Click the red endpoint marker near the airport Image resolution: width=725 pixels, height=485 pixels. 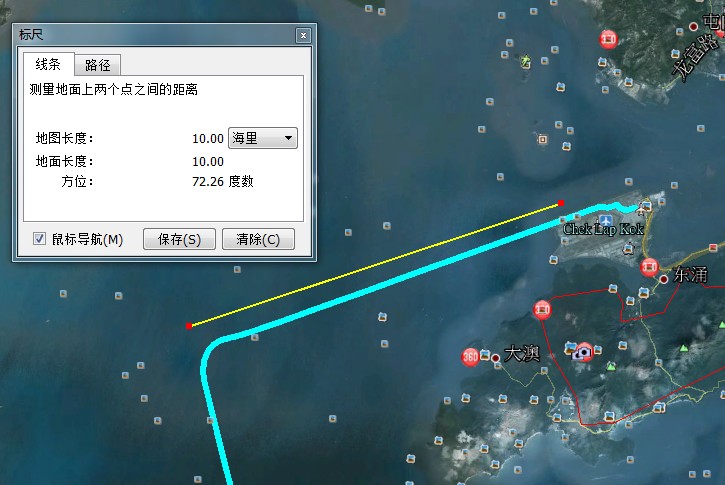tap(561, 203)
